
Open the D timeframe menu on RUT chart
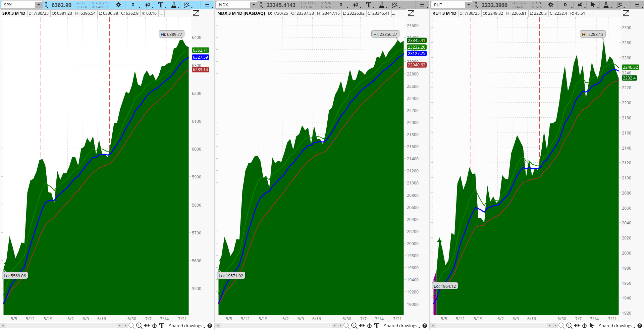(x=565, y=5)
